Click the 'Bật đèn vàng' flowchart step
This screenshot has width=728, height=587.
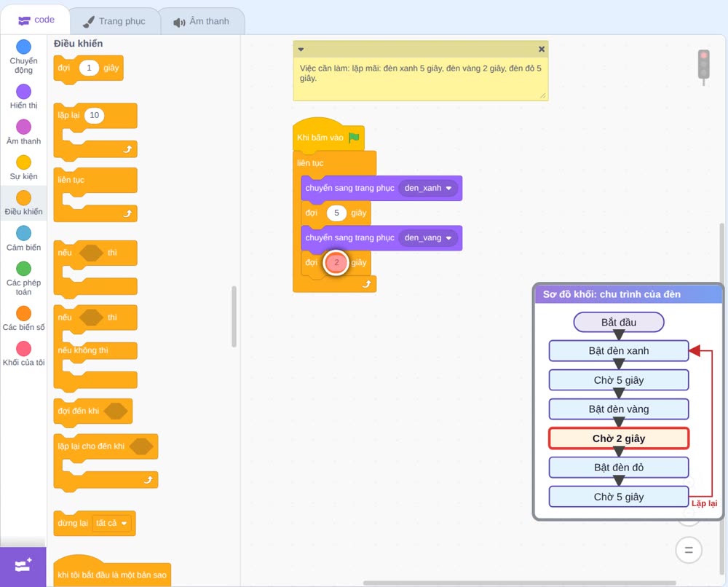pos(619,409)
